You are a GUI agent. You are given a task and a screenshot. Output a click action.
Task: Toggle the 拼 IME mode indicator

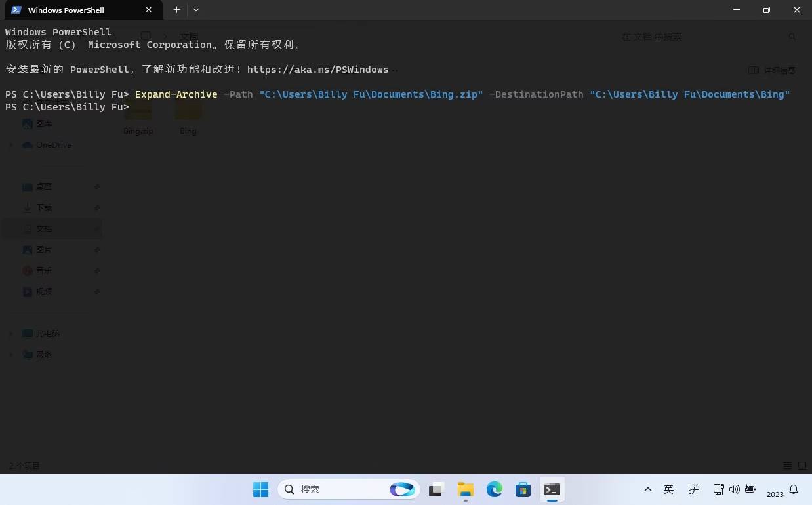tap(694, 489)
